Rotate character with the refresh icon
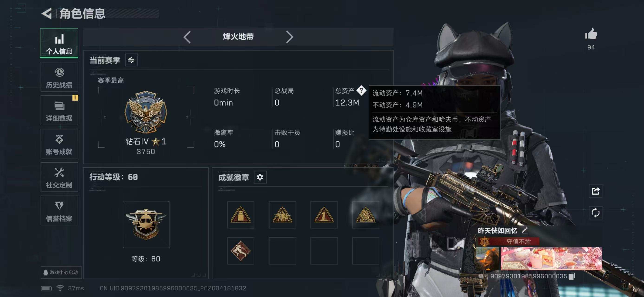 coord(595,213)
